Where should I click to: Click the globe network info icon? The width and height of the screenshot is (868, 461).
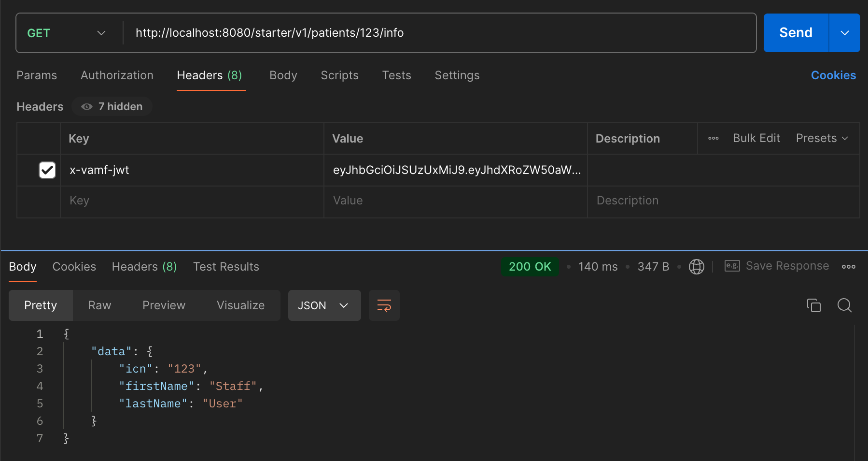pyautogui.click(x=696, y=267)
